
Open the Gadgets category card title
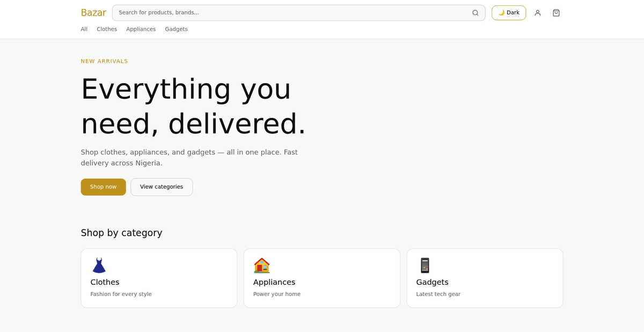pos(433,282)
